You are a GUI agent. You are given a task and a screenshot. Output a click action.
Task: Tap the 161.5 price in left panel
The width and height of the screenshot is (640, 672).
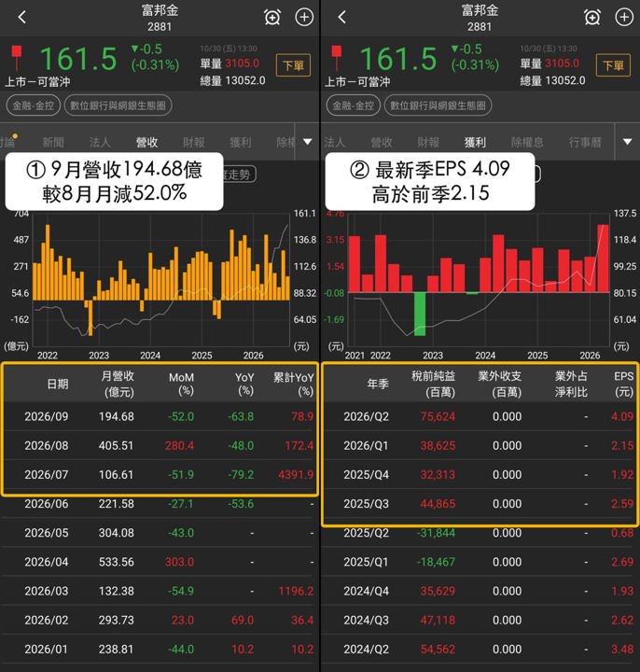tap(78, 59)
